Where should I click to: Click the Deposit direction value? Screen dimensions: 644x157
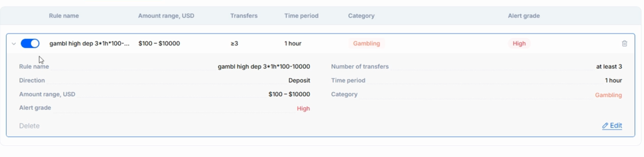pyautogui.click(x=299, y=80)
